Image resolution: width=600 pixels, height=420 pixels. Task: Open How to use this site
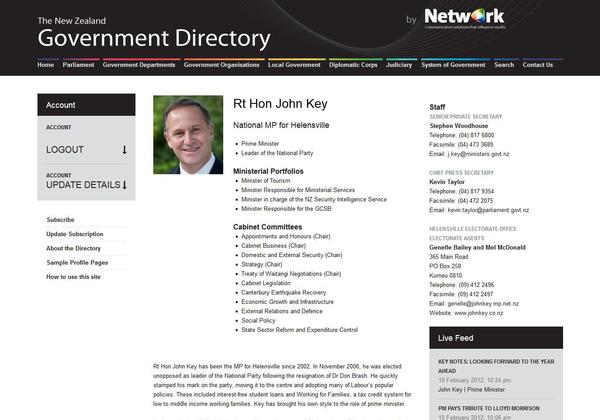73,277
